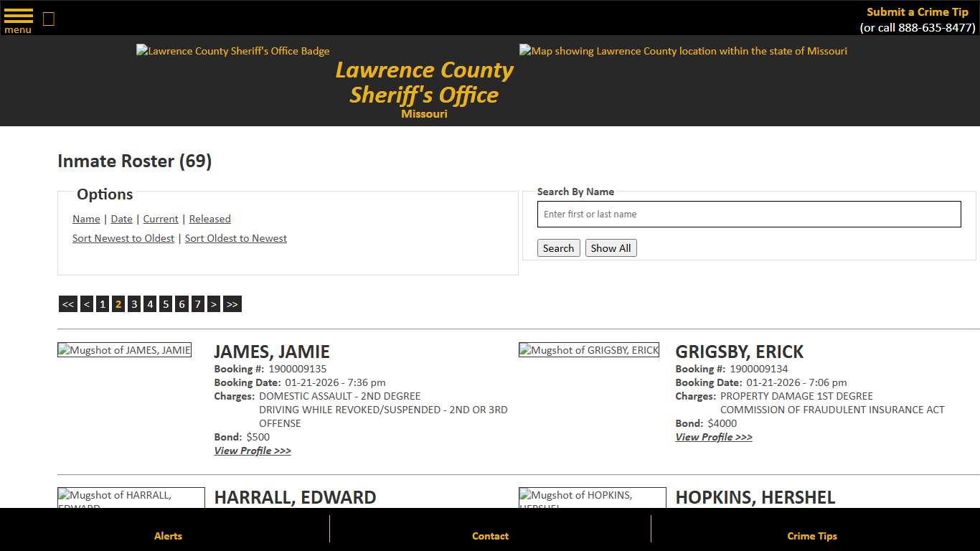
Task: Sort inmates by Date
Action: pyautogui.click(x=121, y=219)
